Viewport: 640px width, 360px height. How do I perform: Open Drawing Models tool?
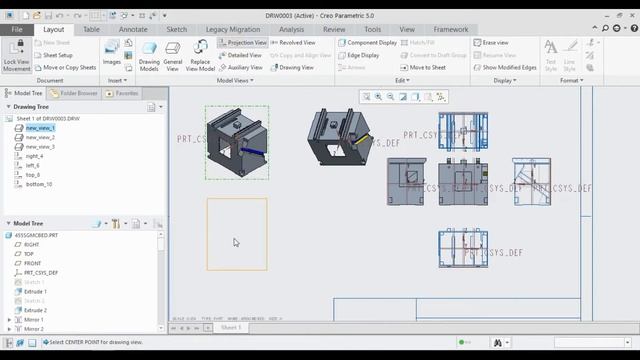[x=149, y=56]
